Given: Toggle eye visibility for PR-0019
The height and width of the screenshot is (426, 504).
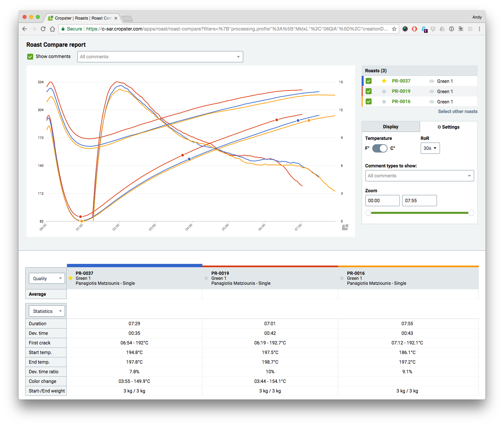Looking at the screenshot, I should click(432, 91).
